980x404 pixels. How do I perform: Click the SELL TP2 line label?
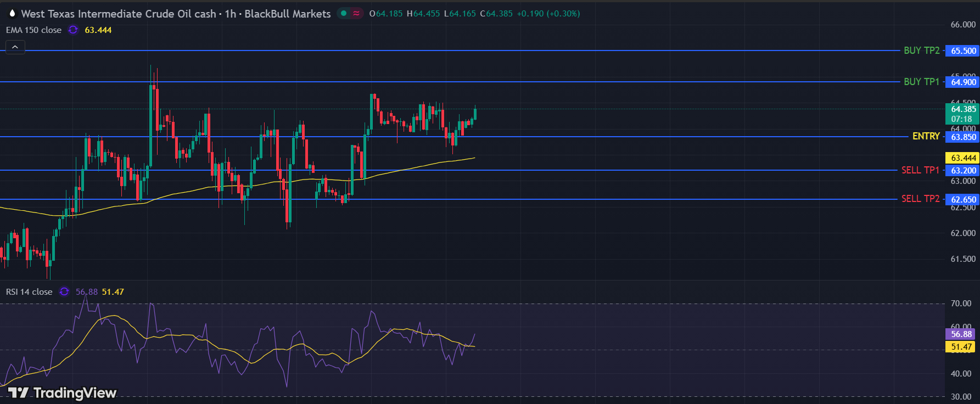tap(920, 199)
